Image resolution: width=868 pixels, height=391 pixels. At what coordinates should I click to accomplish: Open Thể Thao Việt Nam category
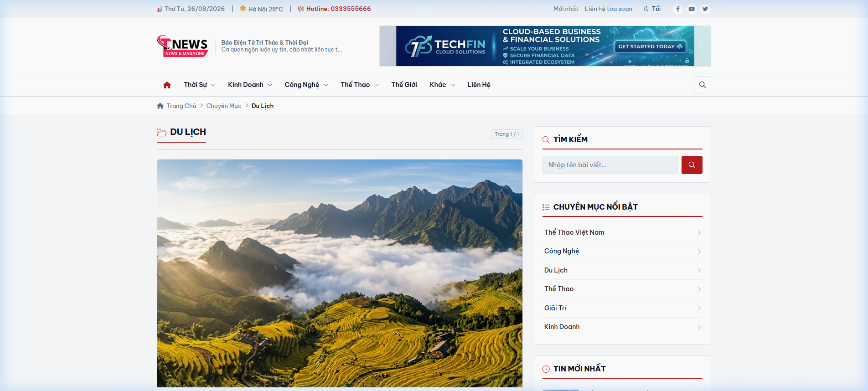622,232
